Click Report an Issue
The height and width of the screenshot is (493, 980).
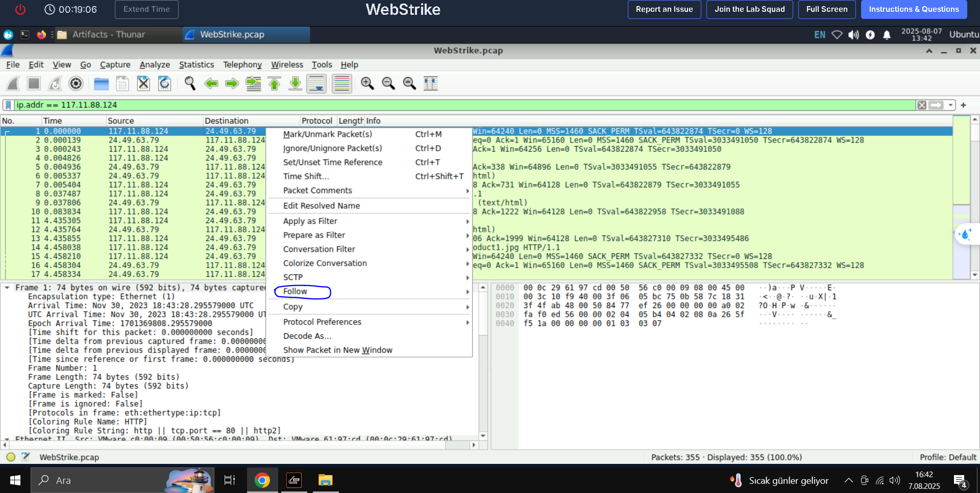pyautogui.click(x=664, y=9)
